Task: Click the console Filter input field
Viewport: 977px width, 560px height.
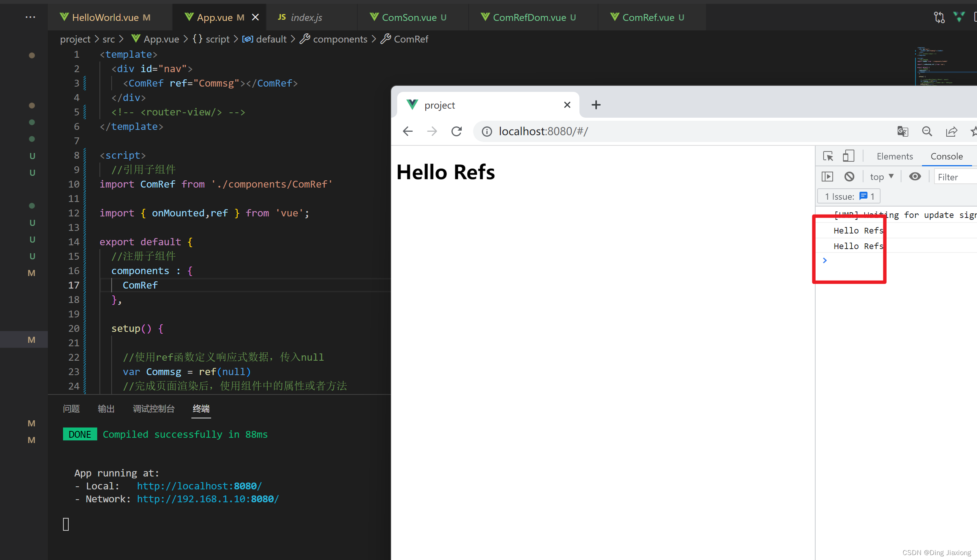Action: point(954,177)
